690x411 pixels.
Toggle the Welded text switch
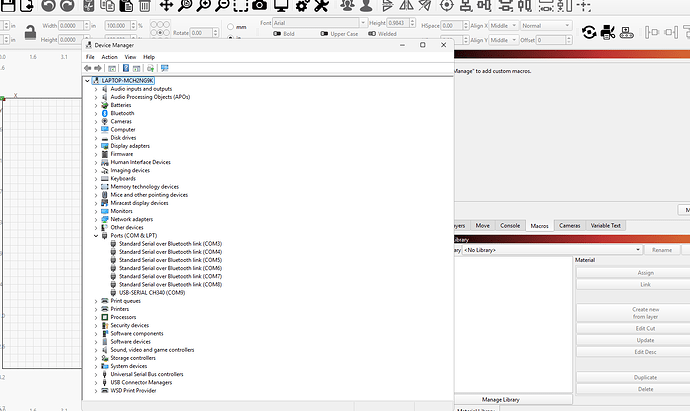pos(372,33)
